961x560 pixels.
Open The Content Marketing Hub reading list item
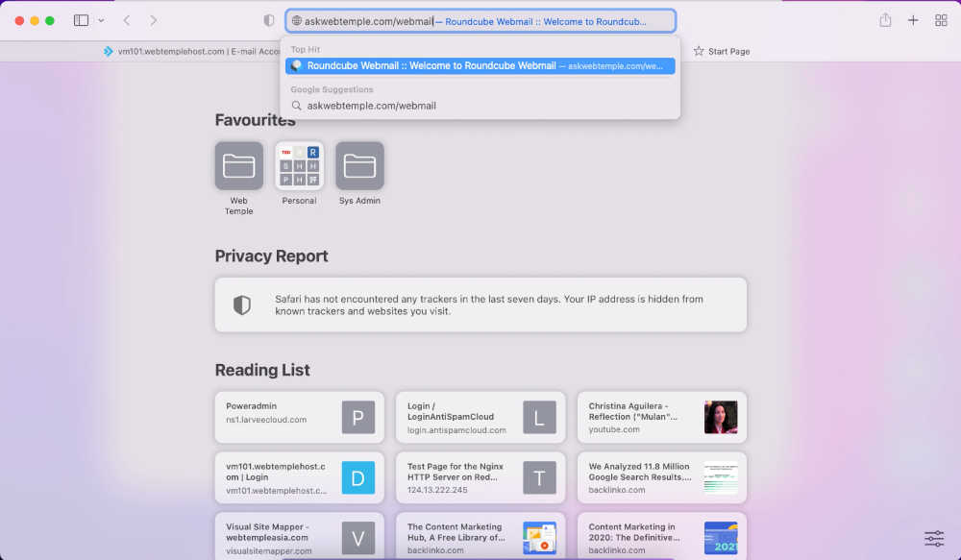480,537
